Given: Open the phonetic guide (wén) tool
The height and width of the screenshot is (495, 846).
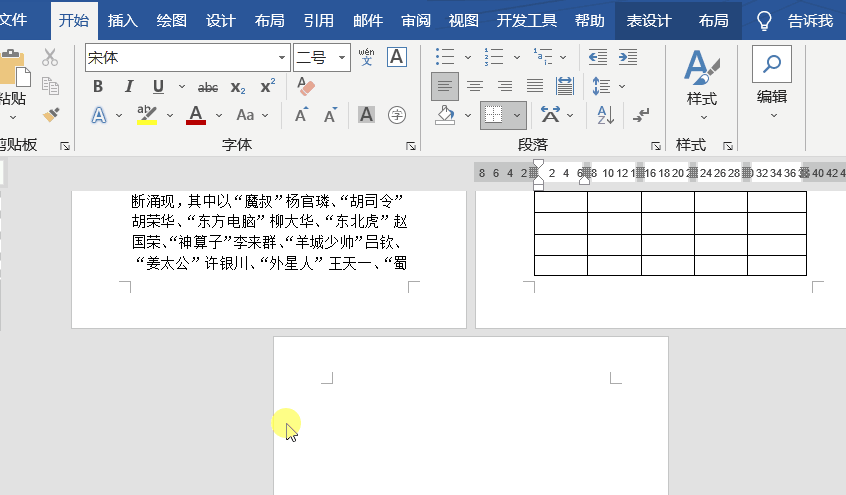Looking at the screenshot, I should [366, 57].
